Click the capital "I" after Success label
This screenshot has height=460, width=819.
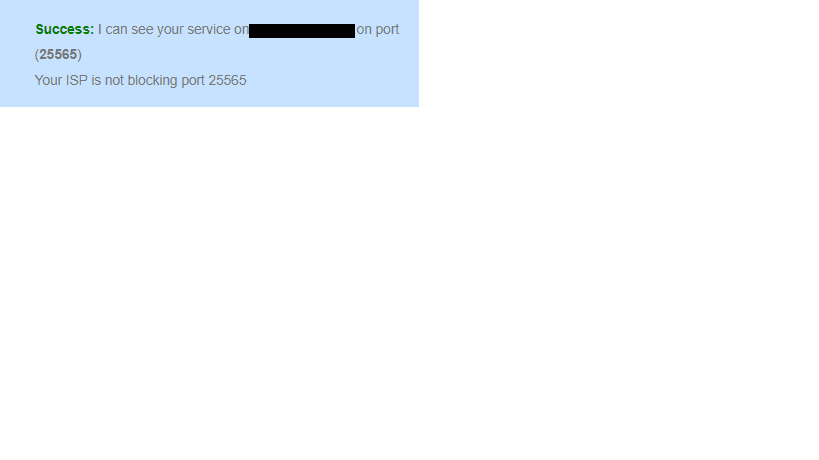[100, 30]
